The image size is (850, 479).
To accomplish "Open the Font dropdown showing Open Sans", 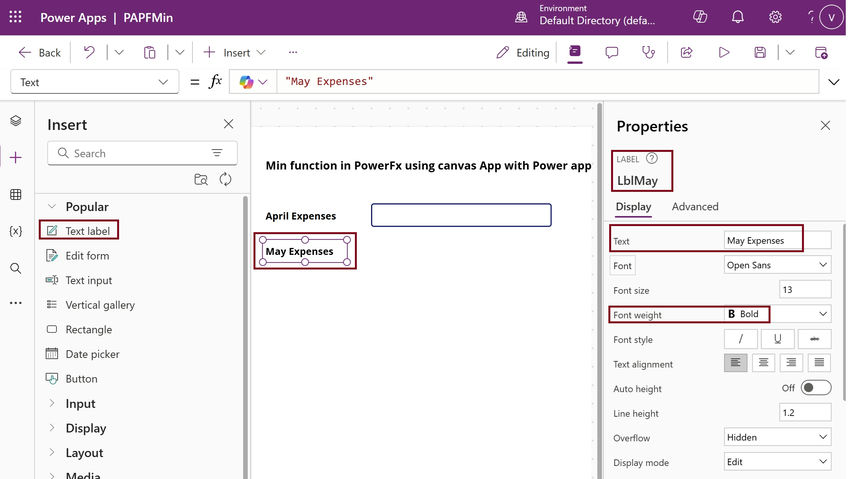I will [777, 265].
